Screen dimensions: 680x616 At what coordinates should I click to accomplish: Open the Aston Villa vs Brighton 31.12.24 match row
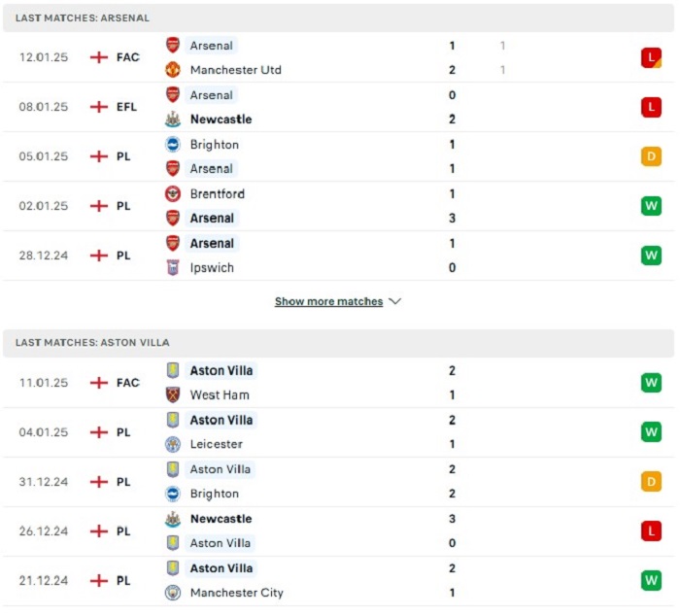338,482
